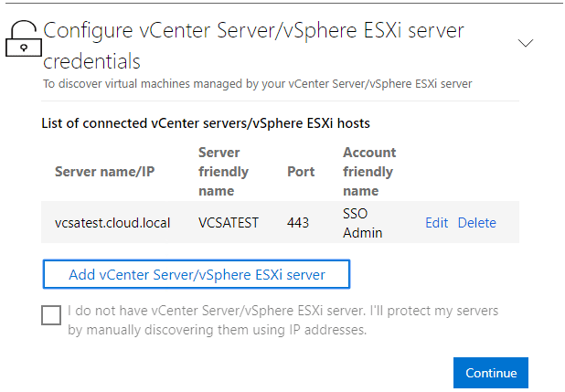Image resolution: width=565 pixels, height=392 pixels.
Task: Click the port 443 cell
Action: click(x=298, y=223)
